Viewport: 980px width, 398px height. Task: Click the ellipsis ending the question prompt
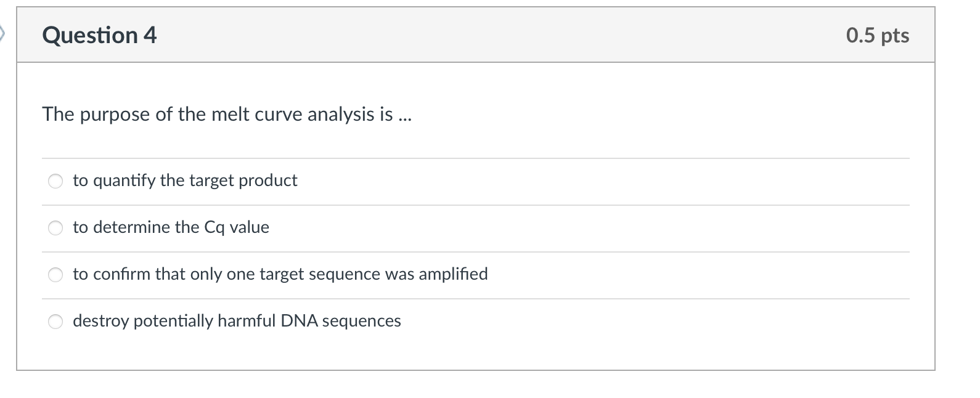405,116
